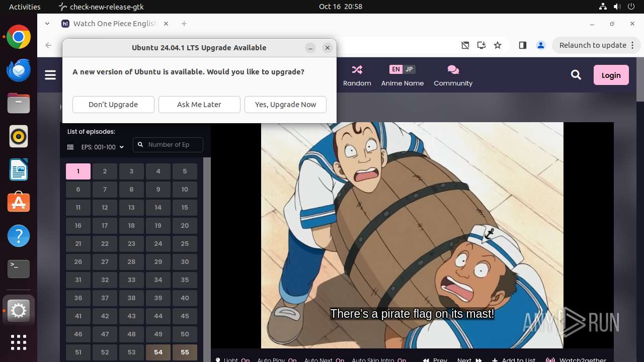The height and width of the screenshot is (362, 644).
Task: Open Files manager from the dock
Action: pyautogui.click(x=19, y=104)
